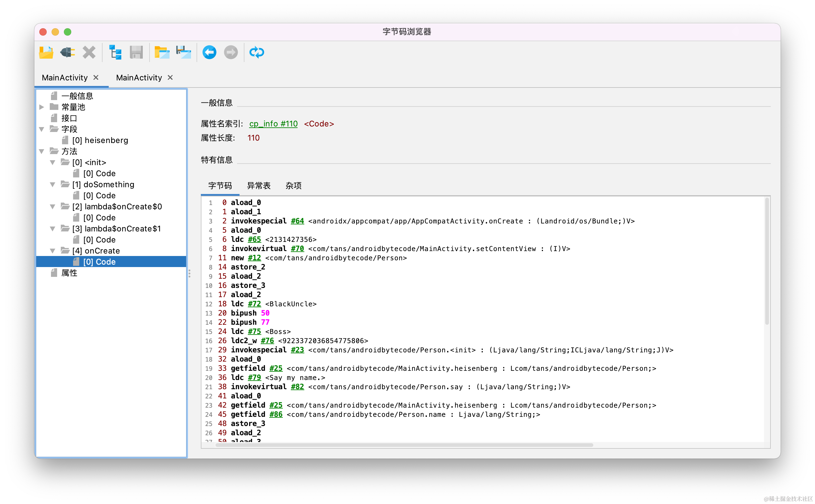The image size is (815, 504).
Task: Follow constant pool link #65
Action: coord(255,239)
